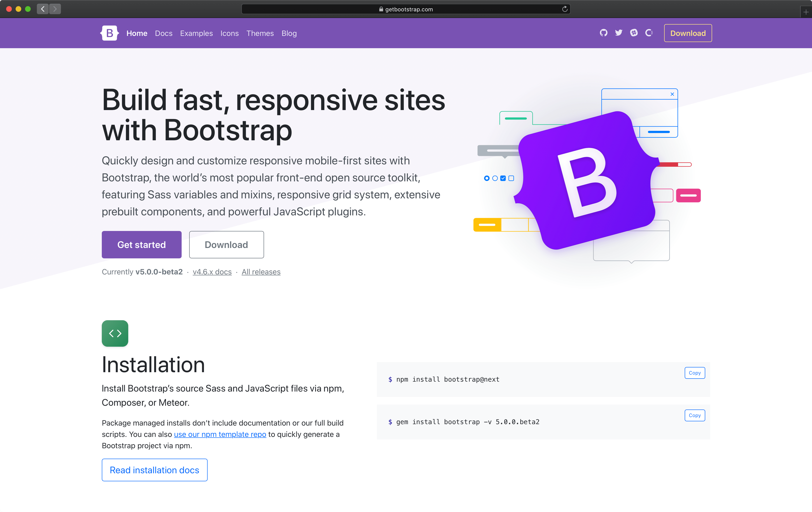The width and height of the screenshot is (812, 512).
Task: Click 'Read installation docs' button
Action: (154, 470)
